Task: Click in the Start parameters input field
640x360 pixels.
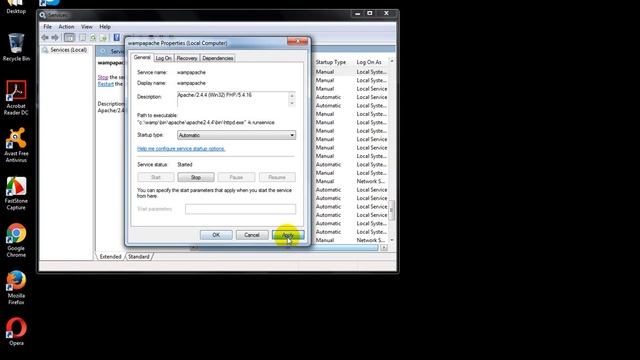Action: click(x=240, y=209)
